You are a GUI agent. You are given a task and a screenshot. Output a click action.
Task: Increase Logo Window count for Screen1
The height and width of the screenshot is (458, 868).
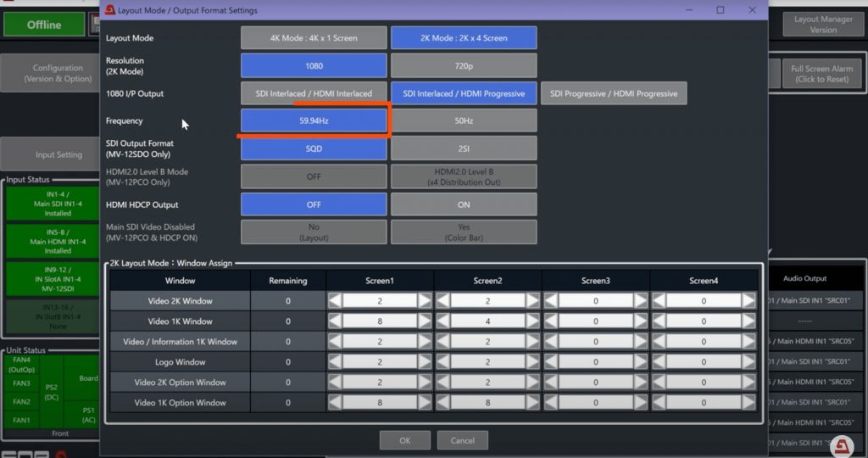click(x=425, y=361)
